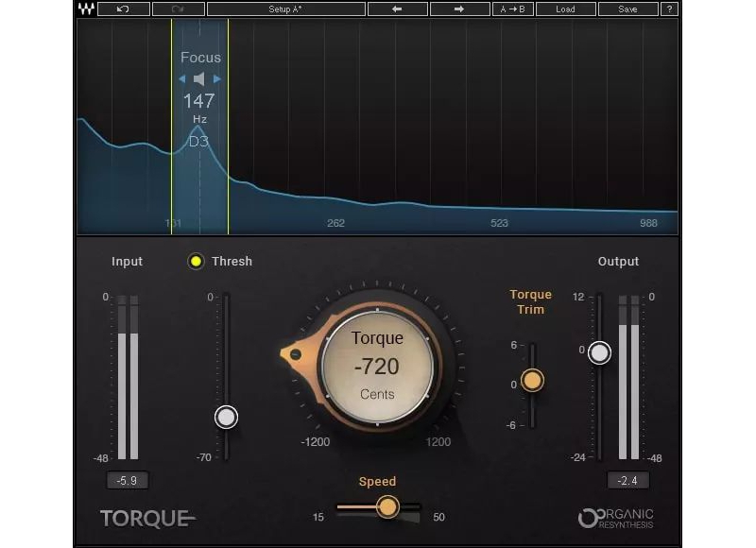Redo the last undone change
Image resolution: width=756 pixels, height=548 pixels.
(x=178, y=9)
